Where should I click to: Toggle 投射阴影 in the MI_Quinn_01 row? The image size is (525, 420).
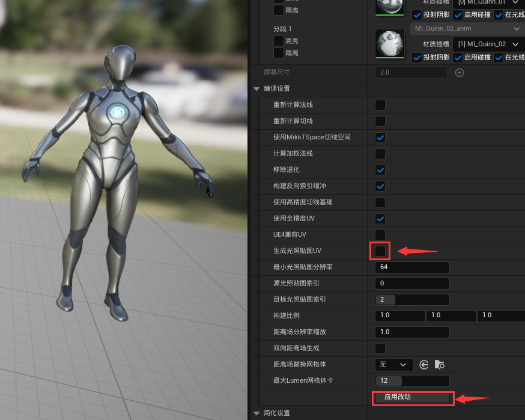417,15
